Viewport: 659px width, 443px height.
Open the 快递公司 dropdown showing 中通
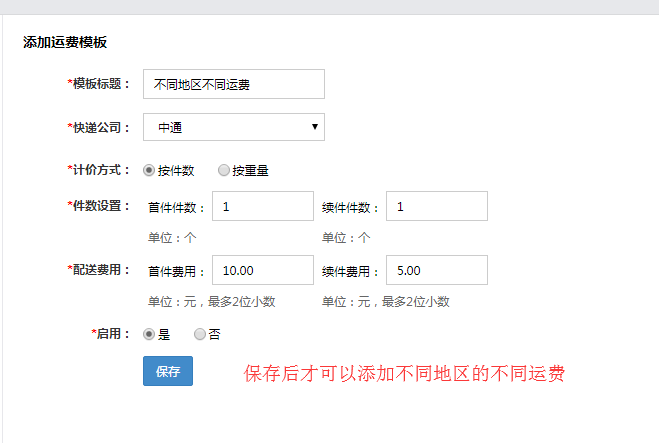tap(234, 127)
